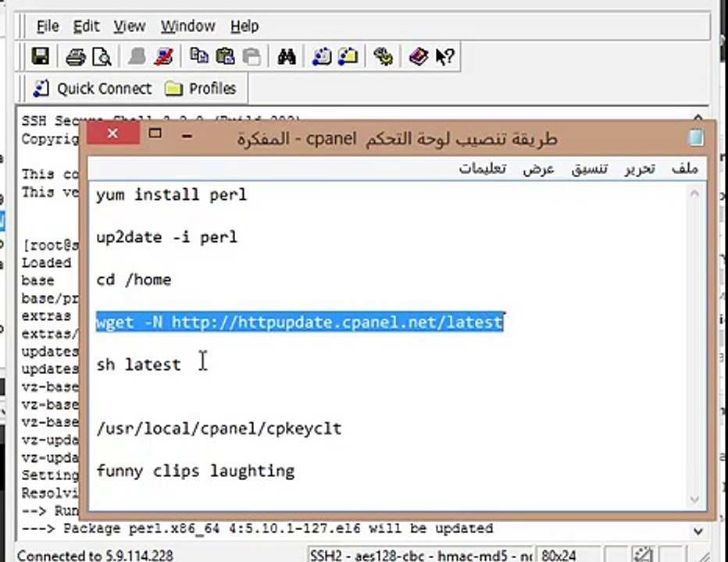Open the Settings icon in toolbar
Image resolution: width=728 pixels, height=562 pixels.
pyautogui.click(x=384, y=57)
